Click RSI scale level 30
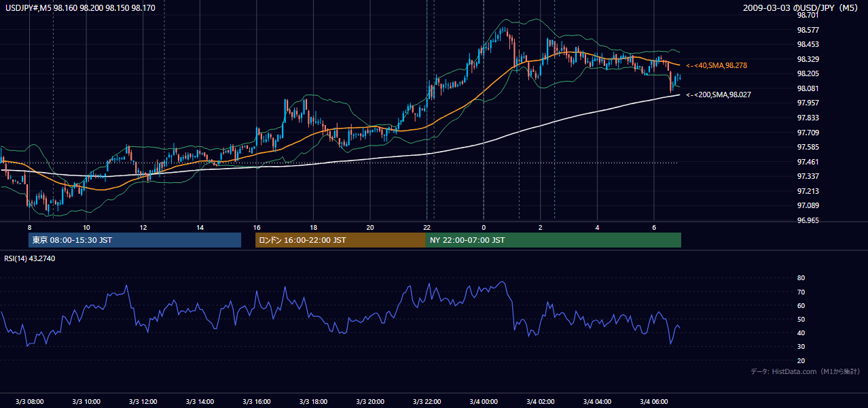The width and height of the screenshot is (868, 408). 801,347
